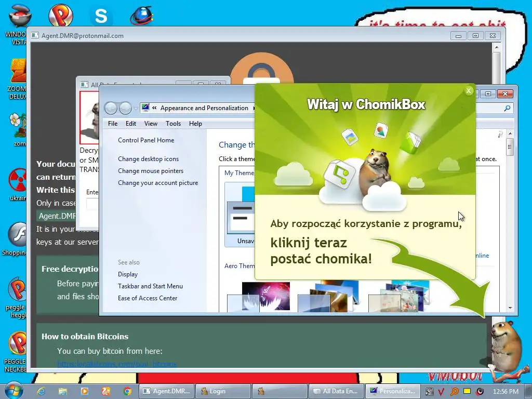The image size is (532, 399).
Task: Click the 12:56 PM taskbar clock
Action: [x=506, y=392]
